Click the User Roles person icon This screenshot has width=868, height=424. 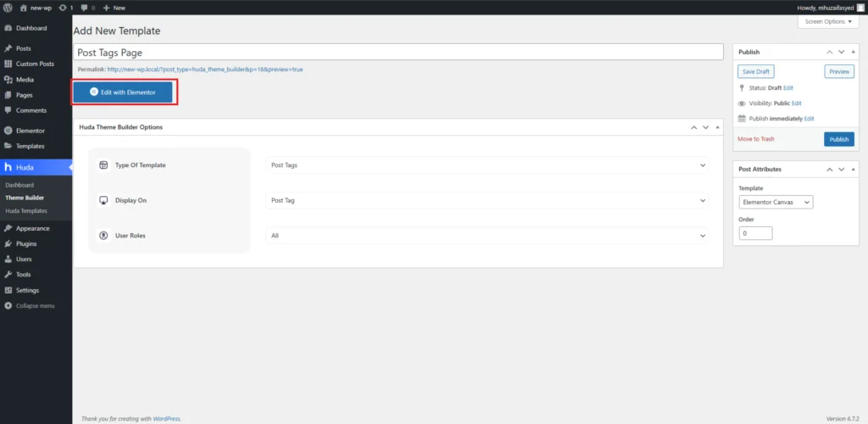pos(103,236)
